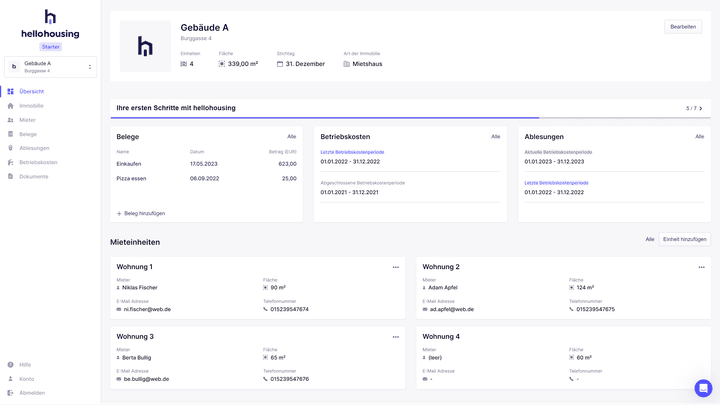Image resolution: width=720 pixels, height=405 pixels.
Task: Open the Gebäude A building selector
Action: (51, 67)
